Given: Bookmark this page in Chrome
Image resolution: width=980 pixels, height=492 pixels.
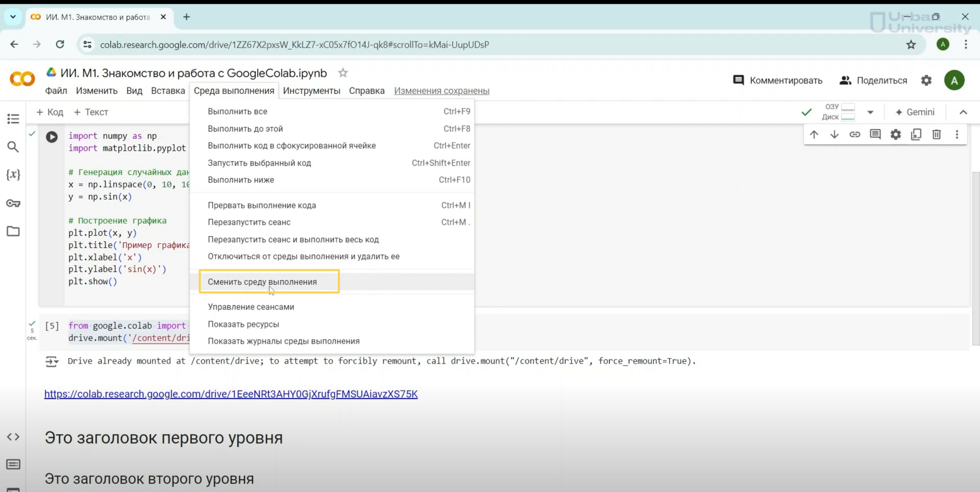Looking at the screenshot, I should (x=911, y=44).
